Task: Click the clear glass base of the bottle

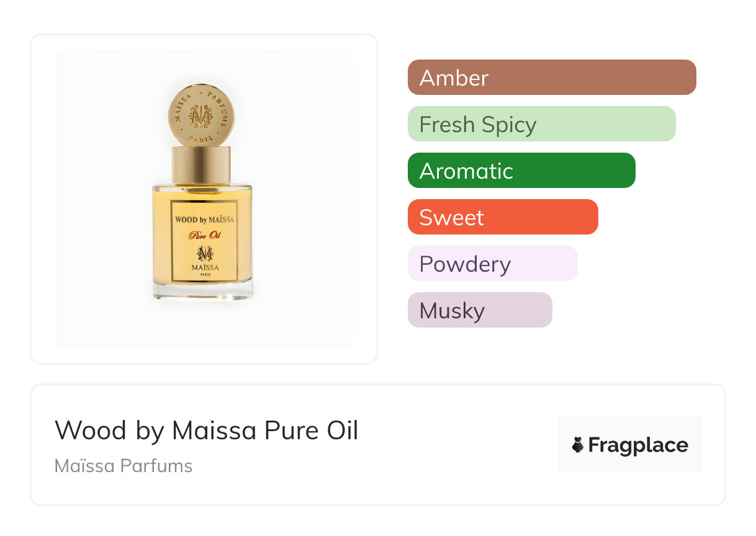Action: (203, 291)
